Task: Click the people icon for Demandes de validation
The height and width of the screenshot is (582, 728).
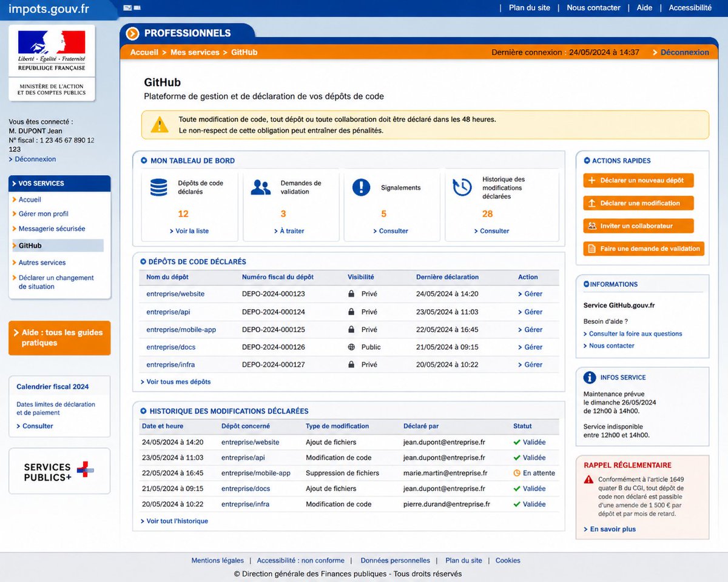Action: (261, 187)
